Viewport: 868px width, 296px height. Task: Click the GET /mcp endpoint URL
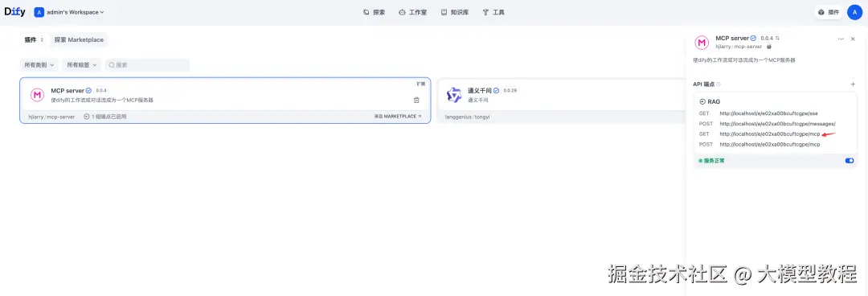(769, 134)
